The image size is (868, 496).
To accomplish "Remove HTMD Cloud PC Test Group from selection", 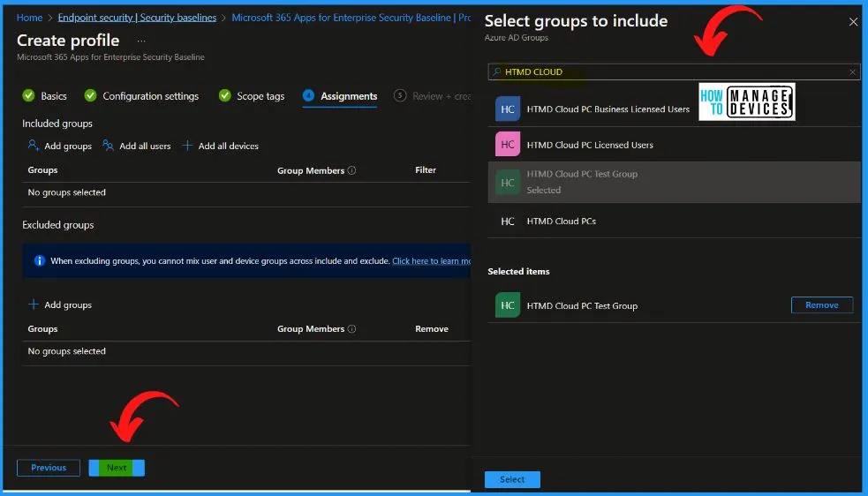I will point(822,305).
